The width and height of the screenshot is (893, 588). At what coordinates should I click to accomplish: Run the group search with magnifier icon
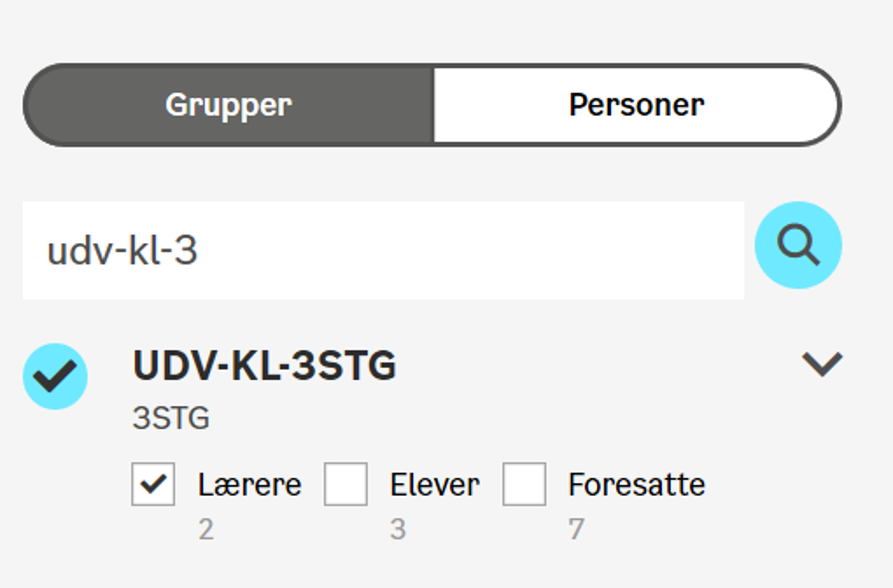(798, 245)
